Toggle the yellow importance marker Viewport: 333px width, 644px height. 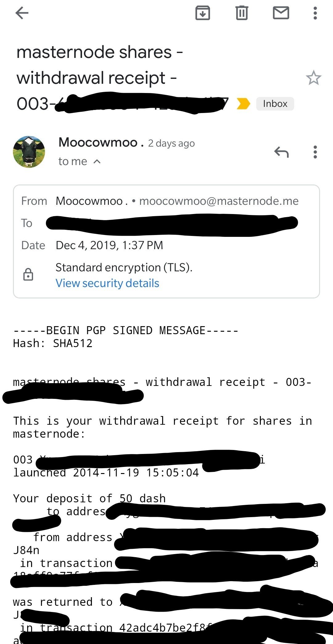pyautogui.click(x=243, y=103)
